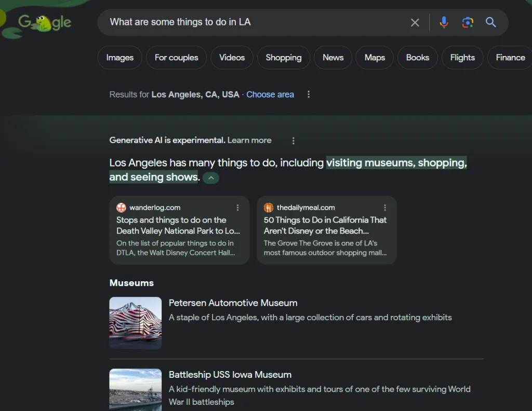
Task: Click the magnifying glass search icon
Action: 491,22
